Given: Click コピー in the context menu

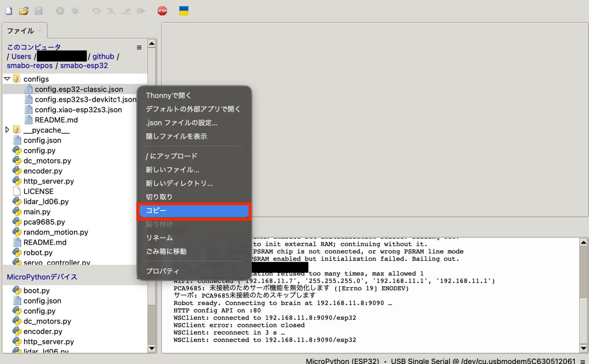Looking at the screenshot, I should click(194, 211).
